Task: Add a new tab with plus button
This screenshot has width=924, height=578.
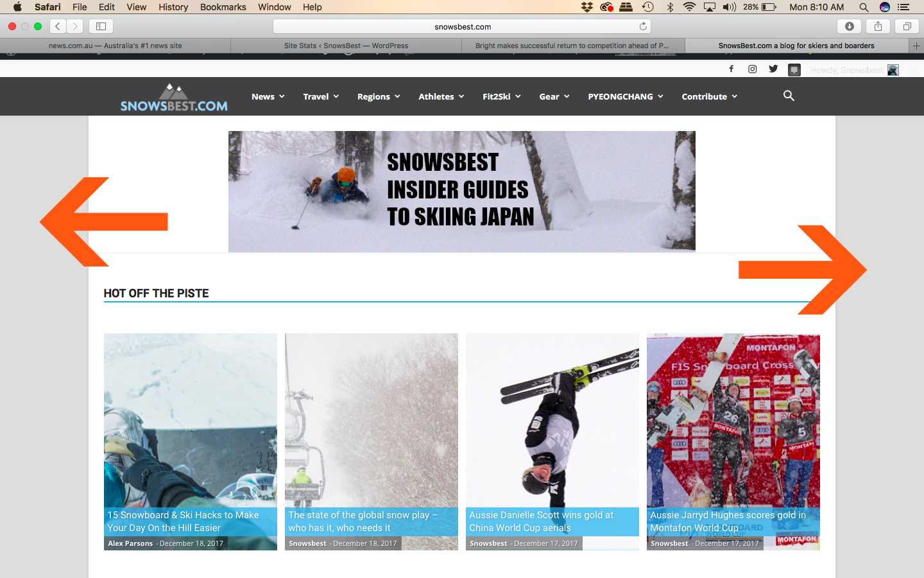Action: (x=916, y=46)
